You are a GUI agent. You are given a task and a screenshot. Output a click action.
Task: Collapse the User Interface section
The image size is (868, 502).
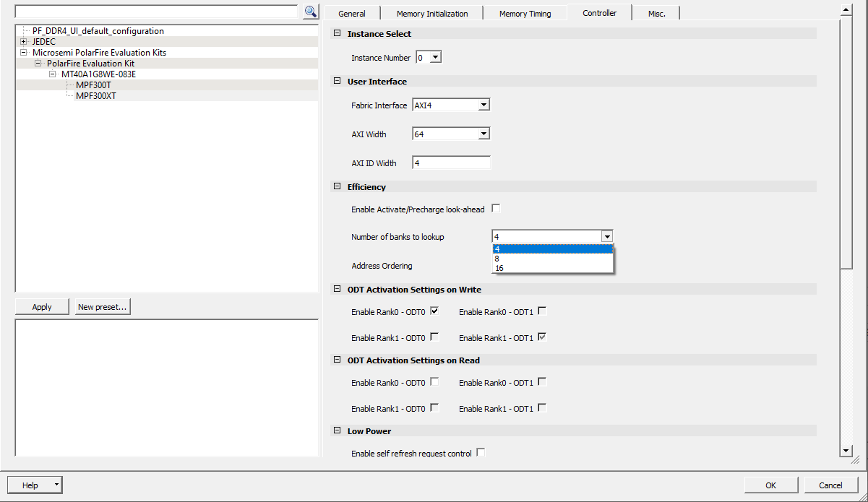tap(338, 81)
